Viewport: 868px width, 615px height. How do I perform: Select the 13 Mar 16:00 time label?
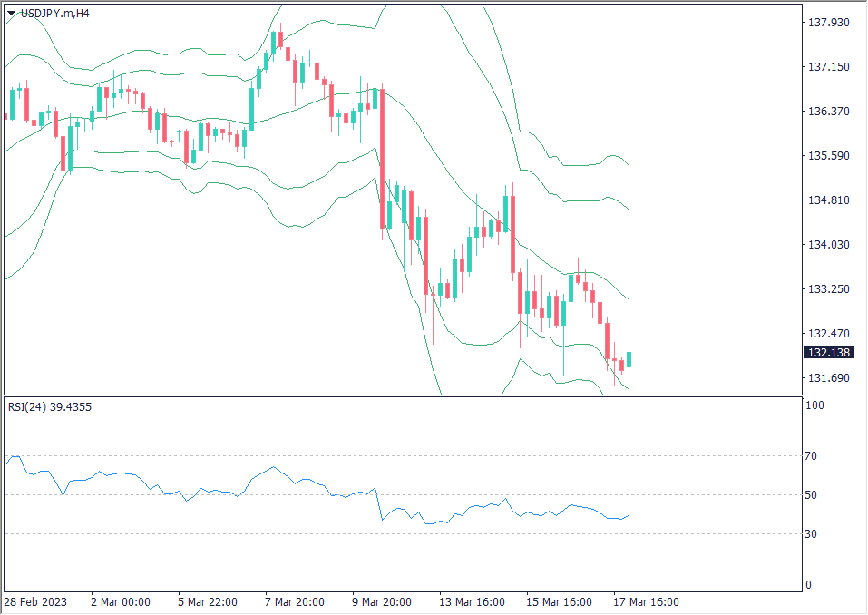pyautogui.click(x=469, y=602)
